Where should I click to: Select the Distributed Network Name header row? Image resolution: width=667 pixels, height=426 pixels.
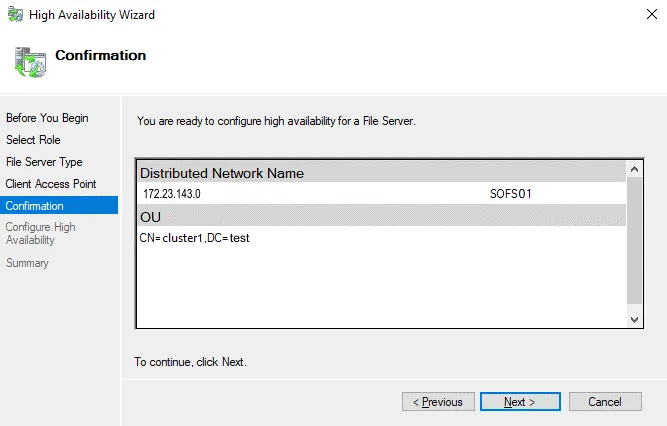380,173
